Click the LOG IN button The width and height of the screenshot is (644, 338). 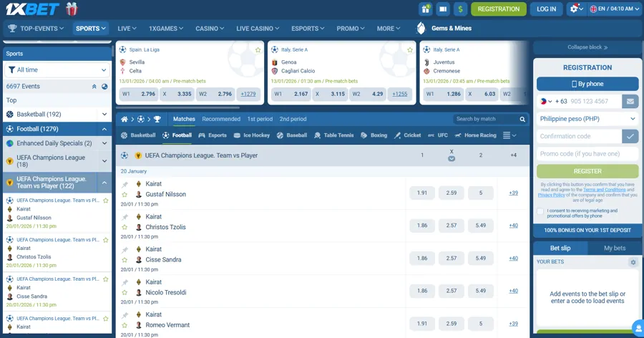coord(546,9)
